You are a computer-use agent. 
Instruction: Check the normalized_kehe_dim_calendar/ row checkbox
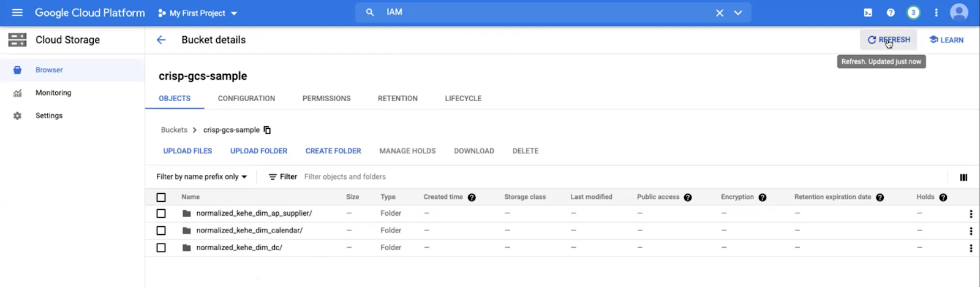[x=161, y=231]
